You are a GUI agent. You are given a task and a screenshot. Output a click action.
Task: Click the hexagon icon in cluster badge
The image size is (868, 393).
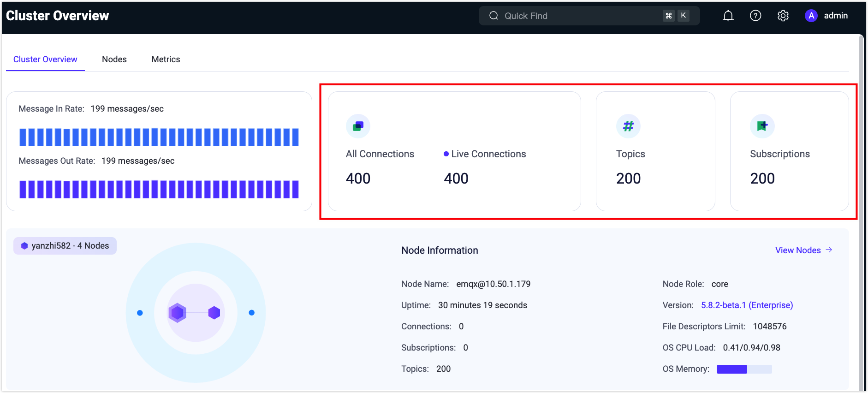point(24,246)
